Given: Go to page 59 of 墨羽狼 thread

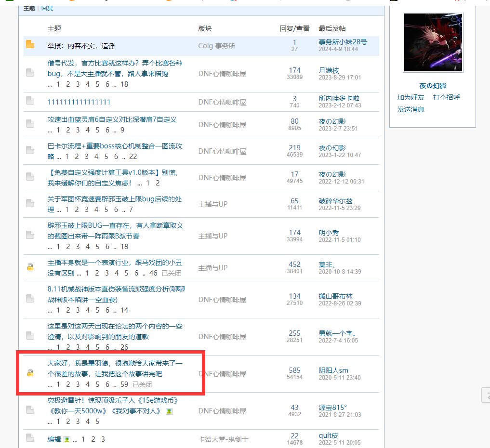Looking at the screenshot, I should (x=124, y=384).
